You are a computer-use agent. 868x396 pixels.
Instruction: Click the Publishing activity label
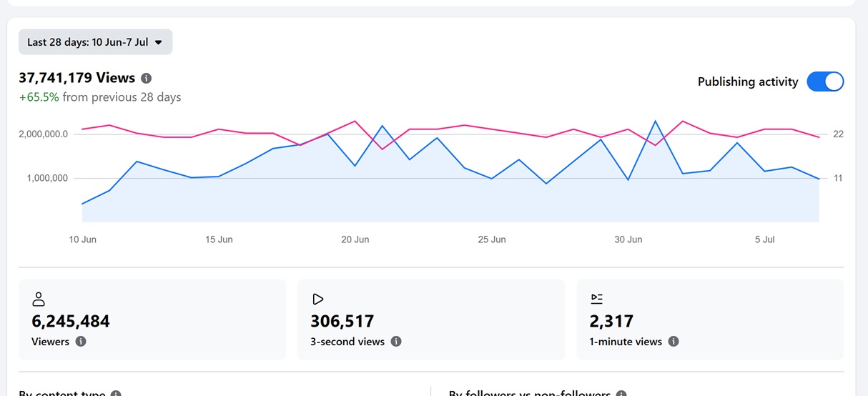click(x=748, y=81)
